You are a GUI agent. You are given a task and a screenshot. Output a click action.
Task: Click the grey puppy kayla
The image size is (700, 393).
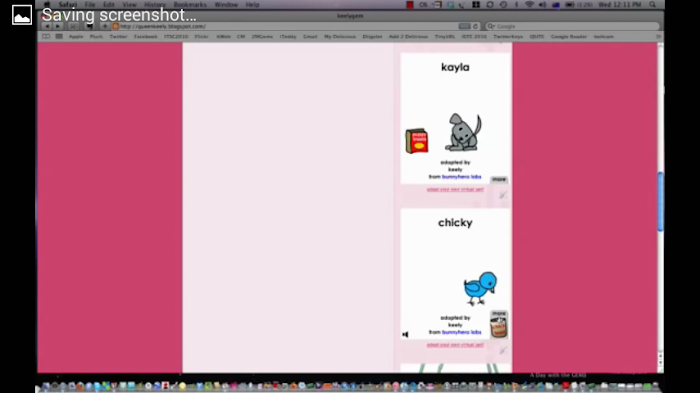463,133
